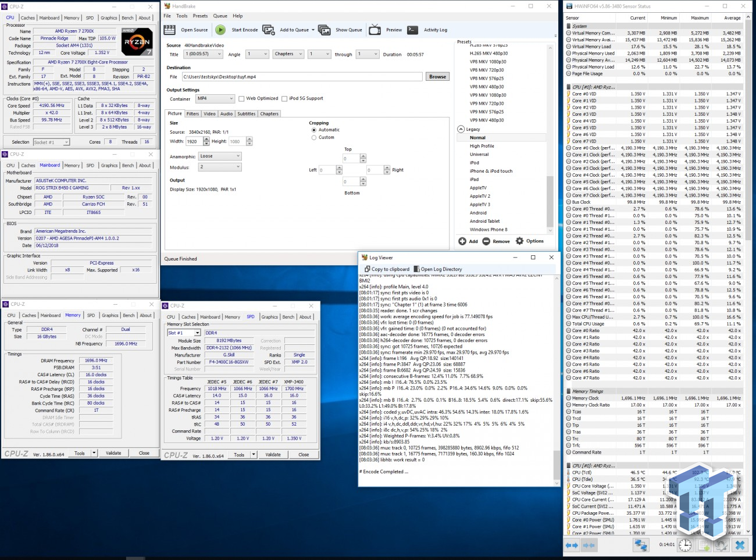Click the Add preset plus icon
756x560 pixels.
click(x=462, y=241)
